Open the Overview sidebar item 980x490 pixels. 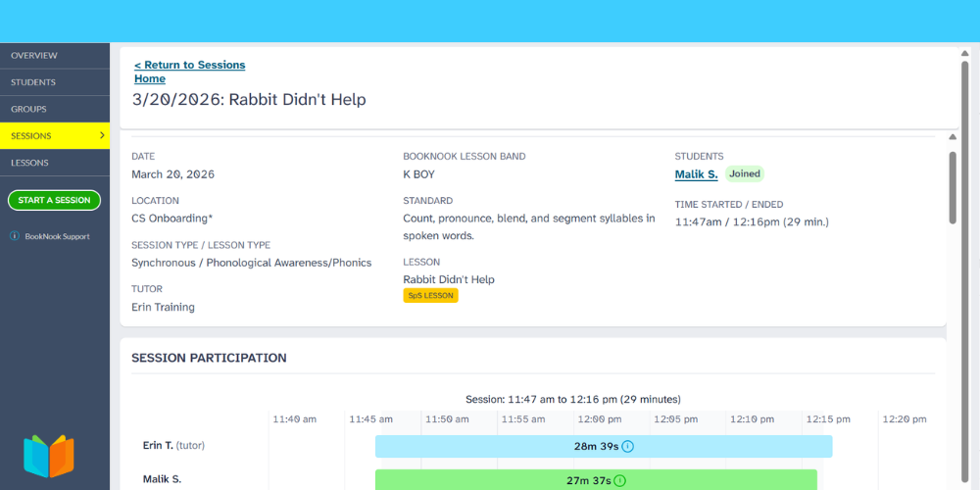coord(55,55)
